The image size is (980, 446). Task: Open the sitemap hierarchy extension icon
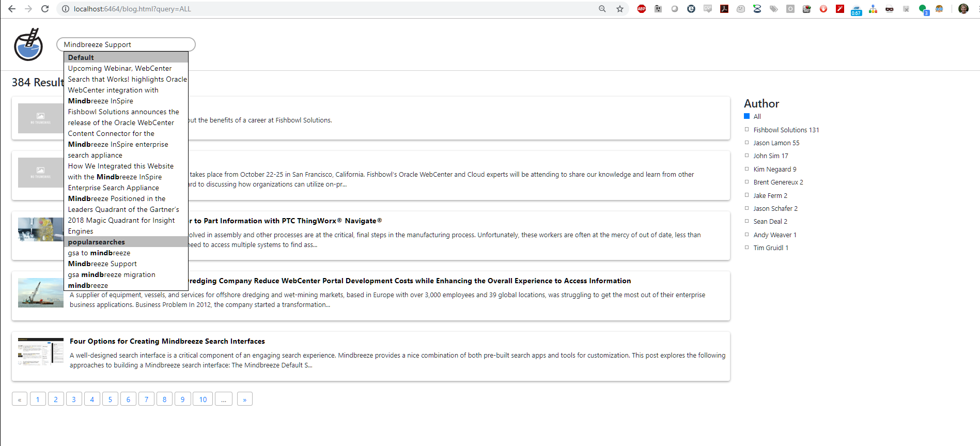pyautogui.click(x=873, y=9)
